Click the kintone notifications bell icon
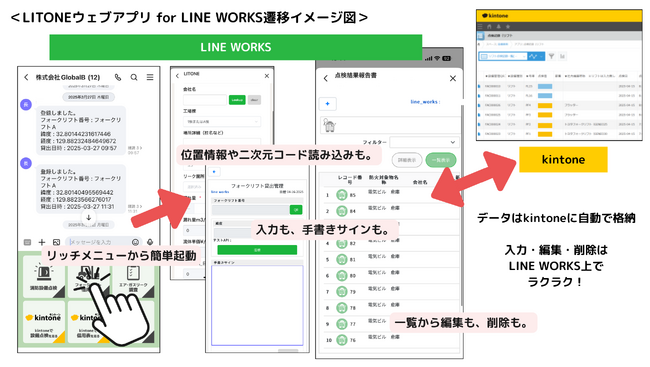Image resolution: width=650 pixels, height=367 pixels. click(x=499, y=27)
